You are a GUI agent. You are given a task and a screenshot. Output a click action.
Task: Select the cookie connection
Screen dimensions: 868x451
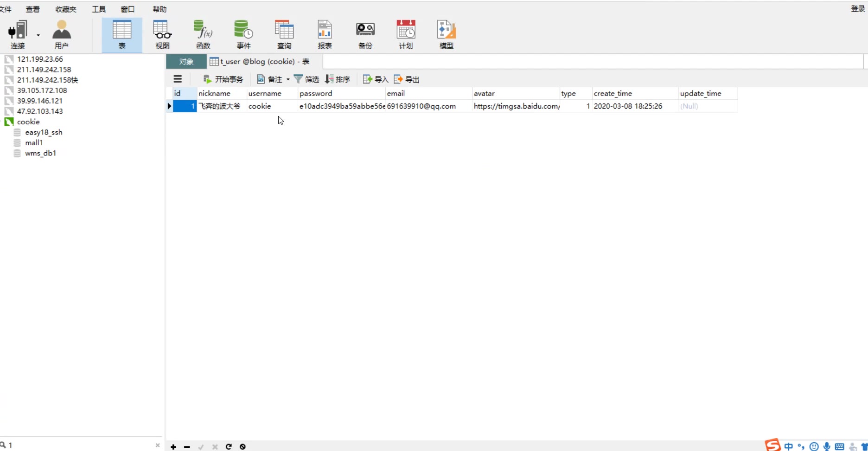click(x=28, y=122)
